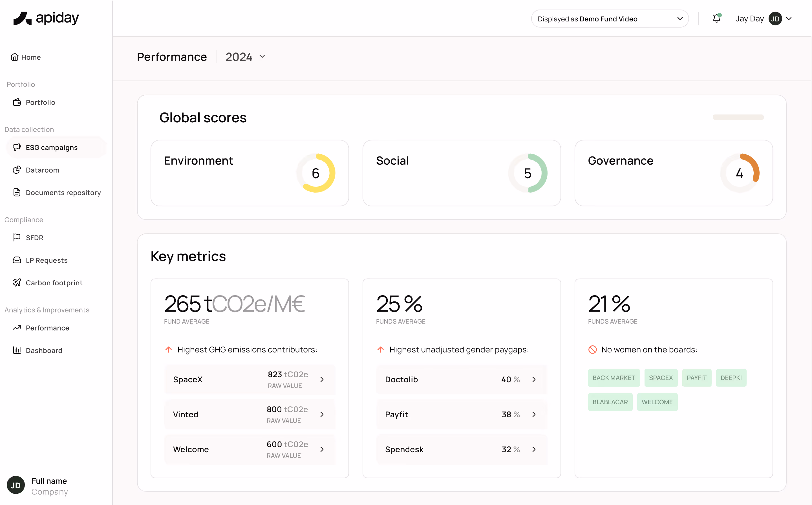
Task: Expand the Jay Day user menu chevron
Action: (x=789, y=19)
